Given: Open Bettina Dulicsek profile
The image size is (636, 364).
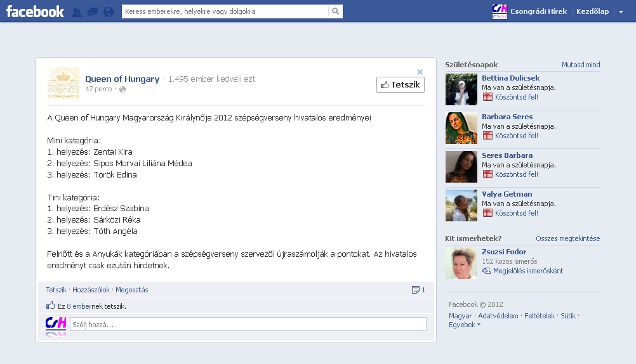Looking at the screenshot, I should (x=511, y=78).
